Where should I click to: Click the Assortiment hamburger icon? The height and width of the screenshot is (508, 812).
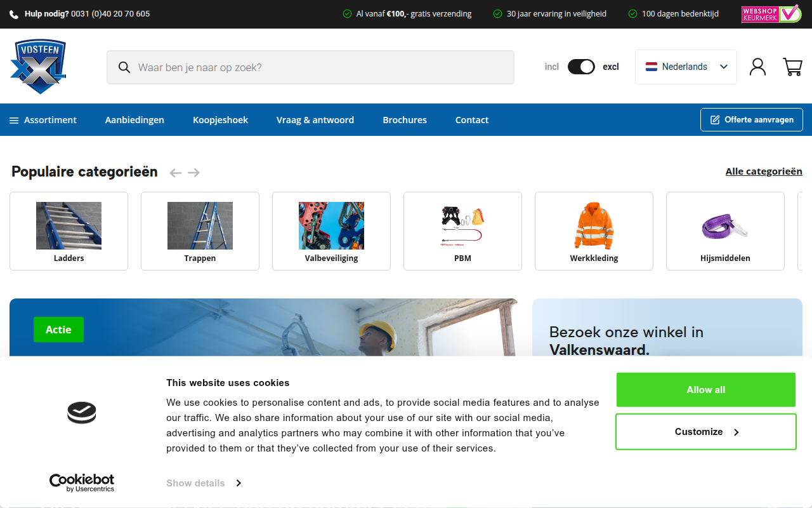[14, 120]
